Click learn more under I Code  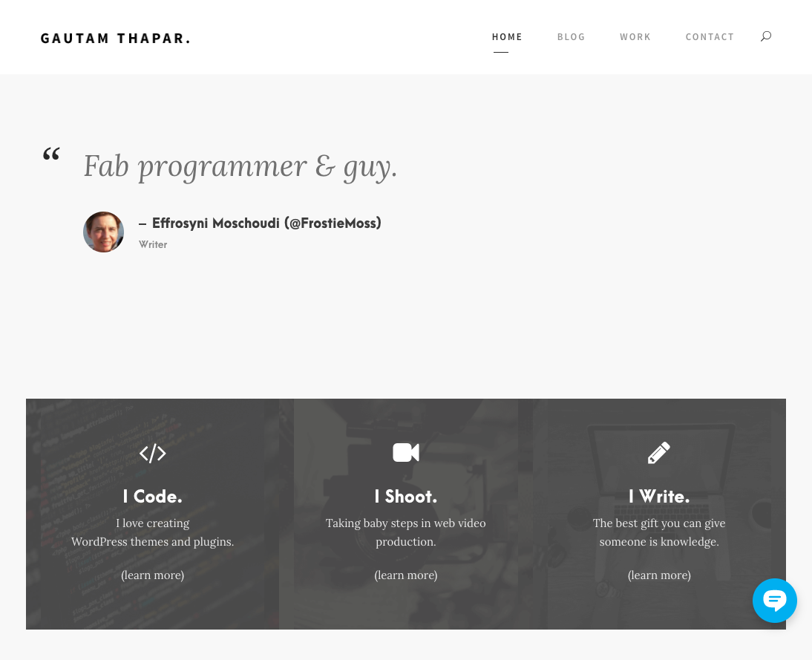pyautogui.click(x=153, y=575)
